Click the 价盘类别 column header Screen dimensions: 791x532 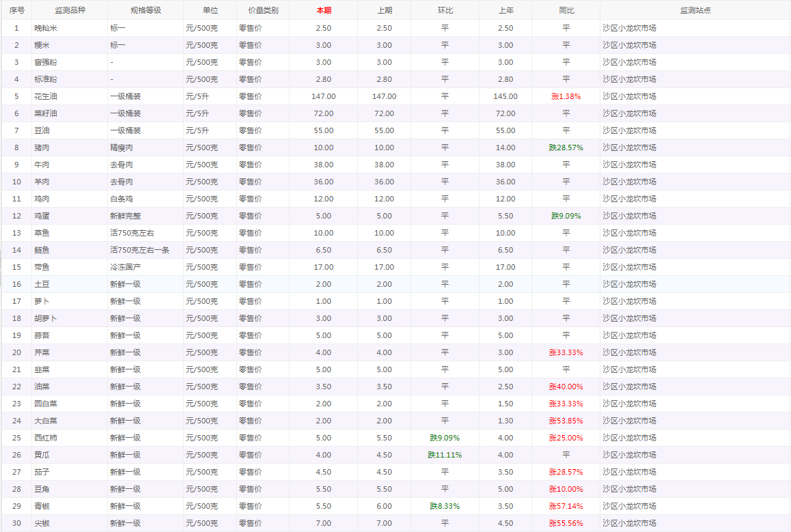click(x=263, y=11)
